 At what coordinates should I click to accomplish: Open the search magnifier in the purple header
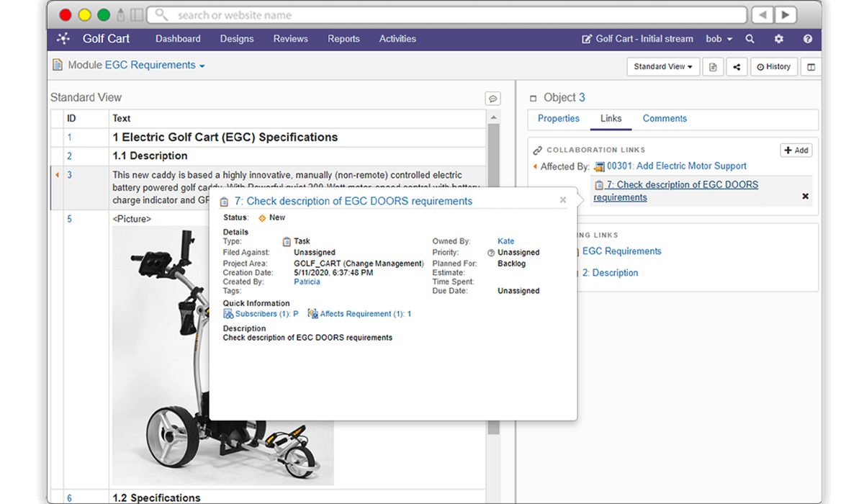pos(750,39)
